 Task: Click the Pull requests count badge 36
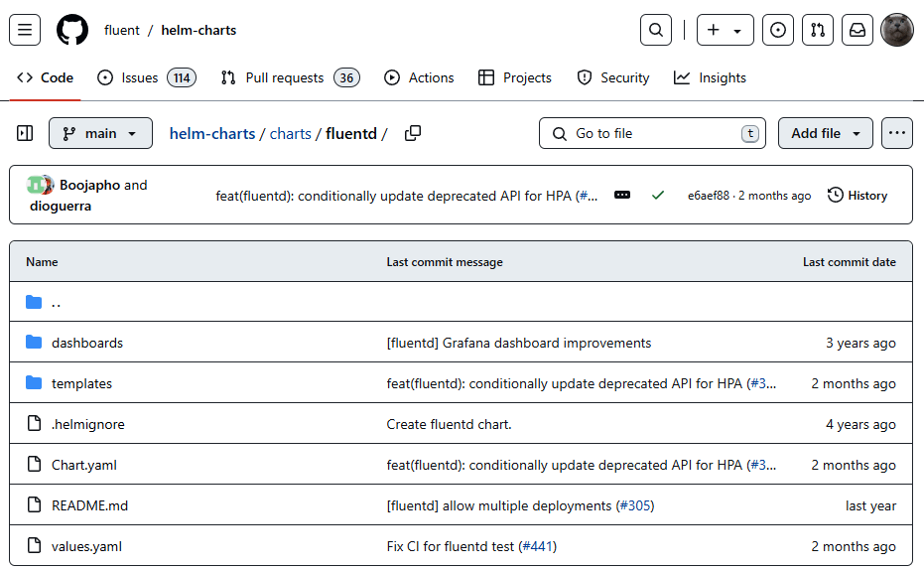tap(346, 77)
